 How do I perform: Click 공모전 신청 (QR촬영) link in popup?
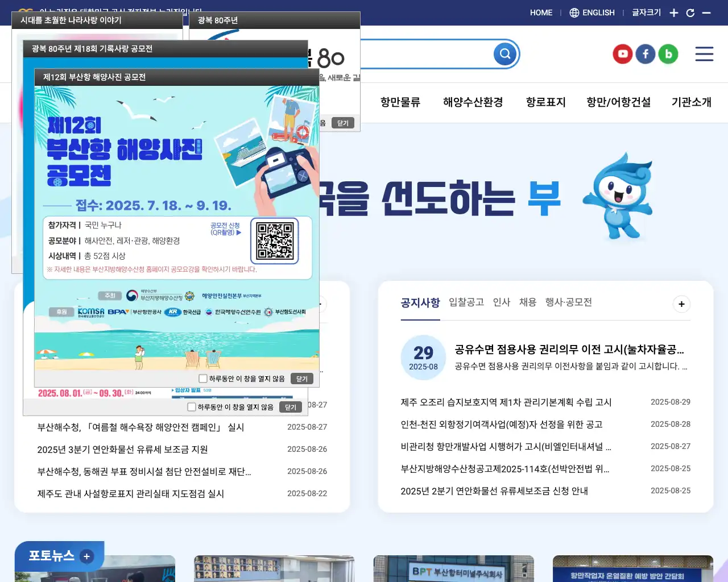226,229
